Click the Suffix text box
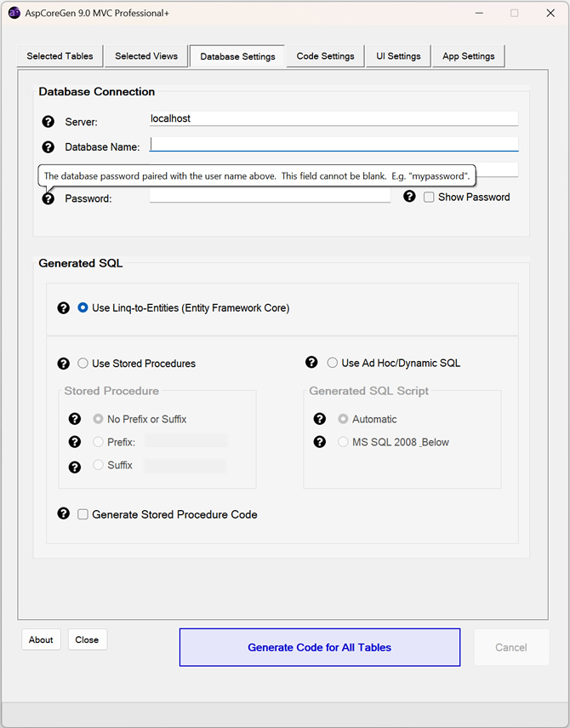570x728 pixels. [185, 466]
